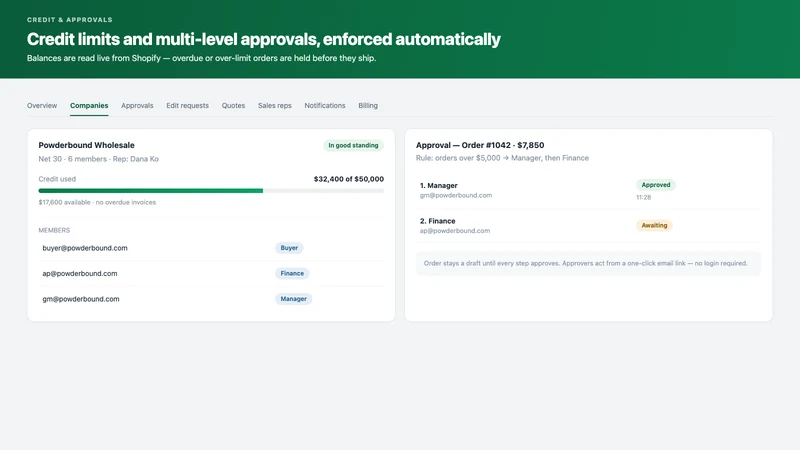Click the rule description under Order #1042

click(x=502, y=158)
